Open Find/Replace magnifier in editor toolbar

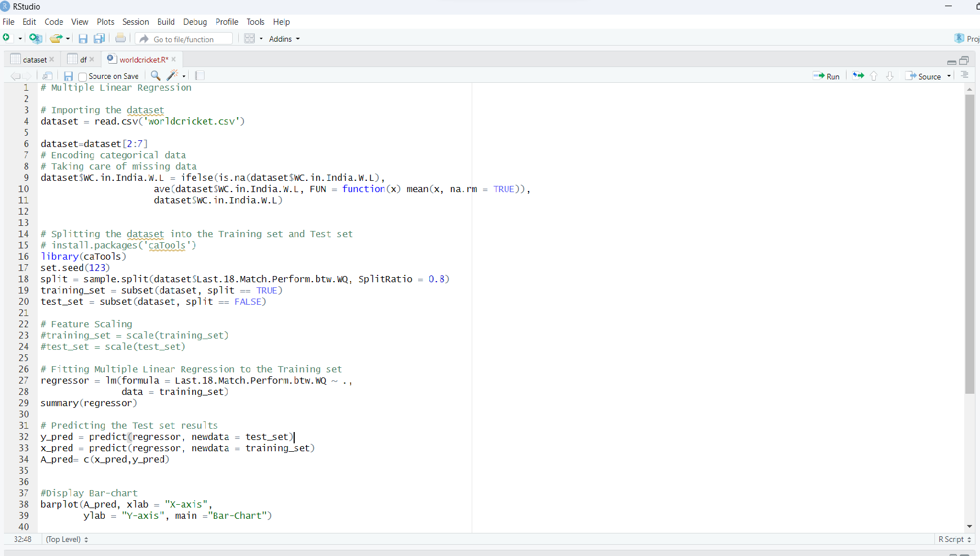156,75
